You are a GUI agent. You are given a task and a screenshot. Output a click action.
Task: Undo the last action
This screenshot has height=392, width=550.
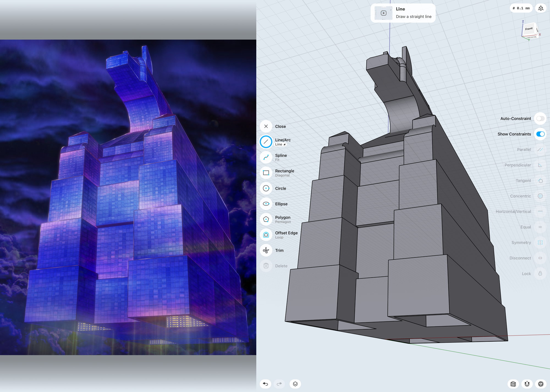coord(265,384)
